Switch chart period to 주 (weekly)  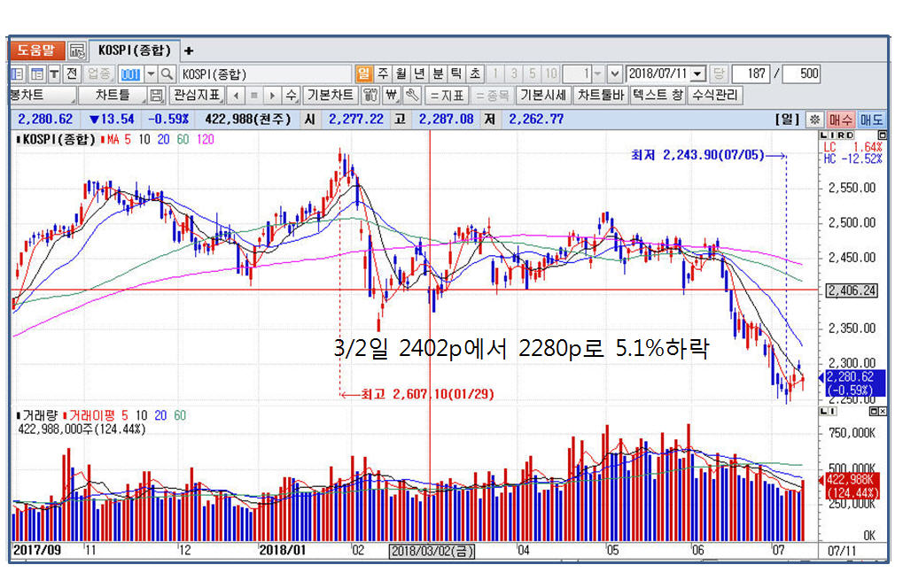(x=383, y=74)
